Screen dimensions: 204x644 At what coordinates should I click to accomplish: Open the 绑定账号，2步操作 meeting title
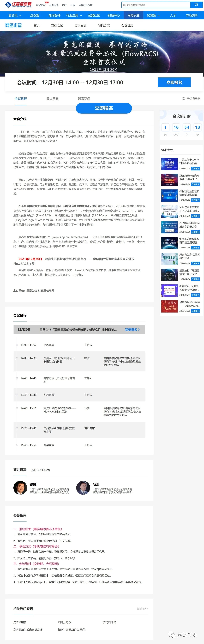189,288
